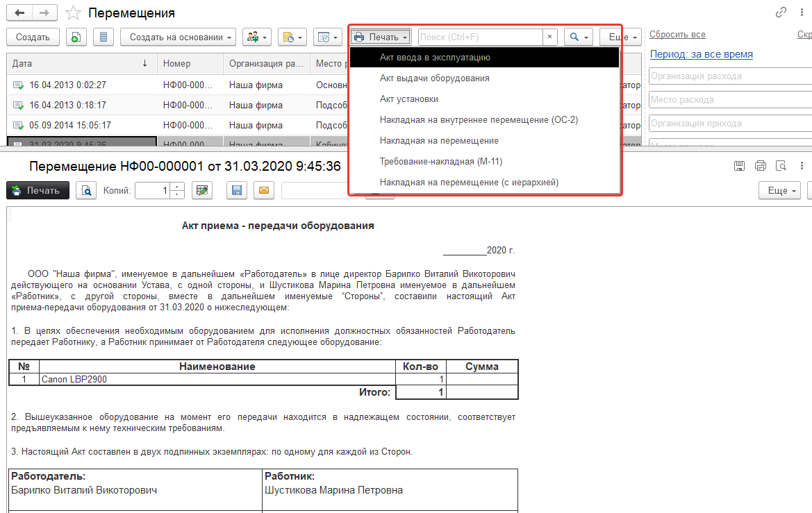Expand the Еще menu in print form toolbar
This screenshot has width=812, height=513.
click(x=781, y=190)
